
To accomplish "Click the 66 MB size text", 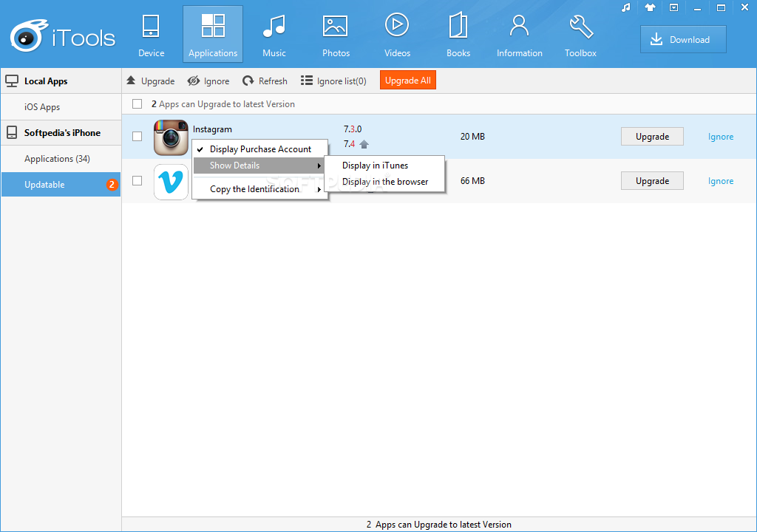I will (x=472, y=181).
